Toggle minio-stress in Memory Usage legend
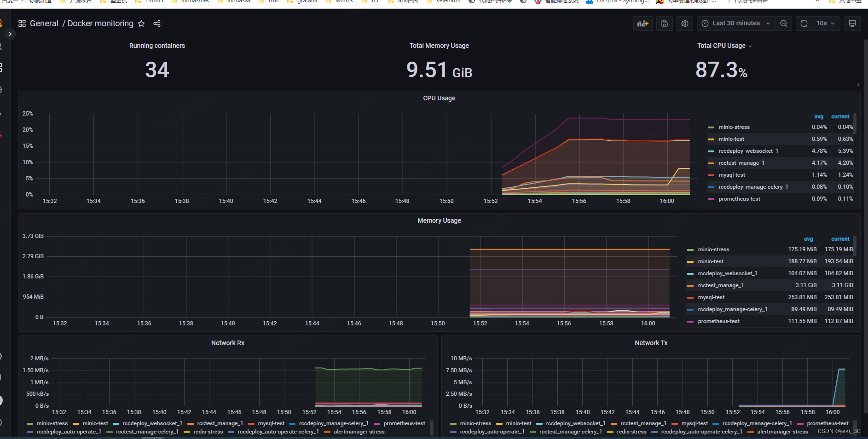This screenshot has height=439, width=868. [x=713, y=249]
